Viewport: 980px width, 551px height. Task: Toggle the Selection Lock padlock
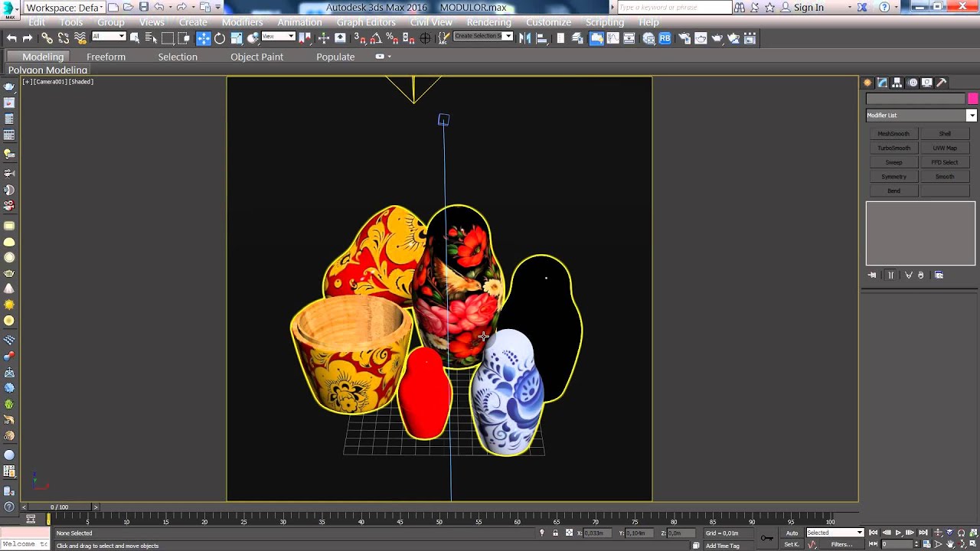point(555,533)
